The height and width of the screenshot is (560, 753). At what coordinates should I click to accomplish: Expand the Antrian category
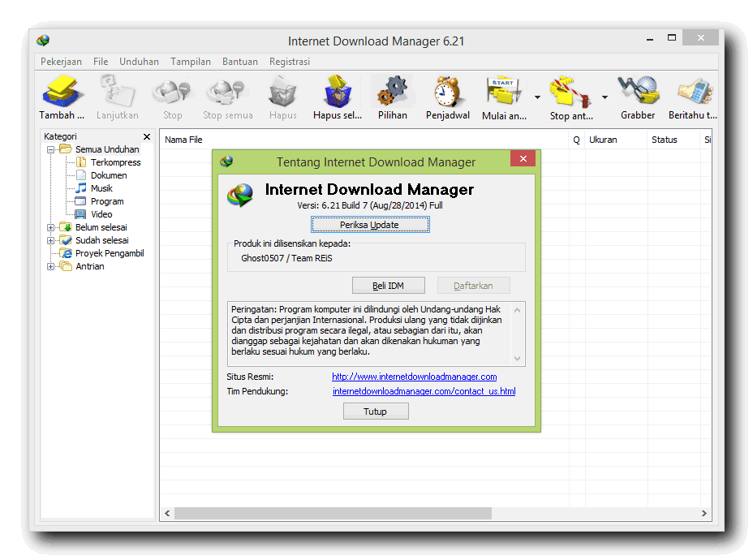coord(50,266)
